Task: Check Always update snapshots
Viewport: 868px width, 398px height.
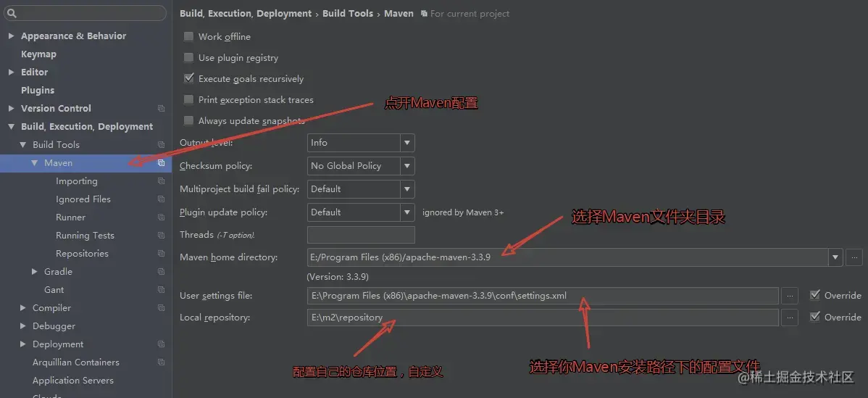Action: pos(189,120)
